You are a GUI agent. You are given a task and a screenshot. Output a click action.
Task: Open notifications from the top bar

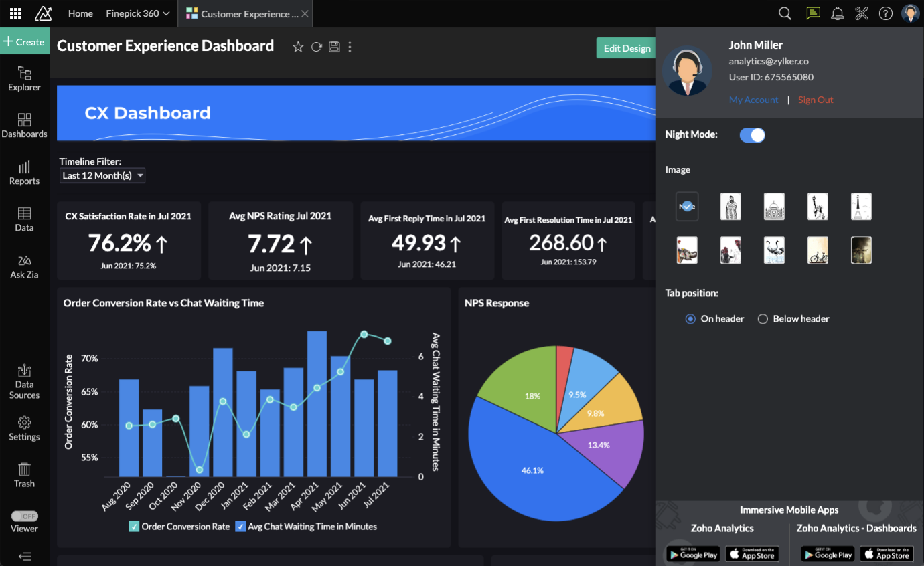pyautogui.click(x=837, y=13)
